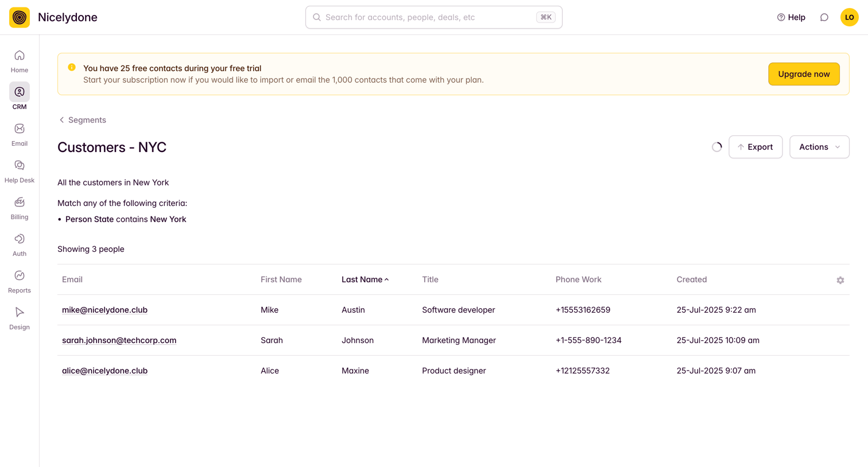Open sarah.johnson@techcorp.com contact link
868x467 pixels.
coord(119,340)
